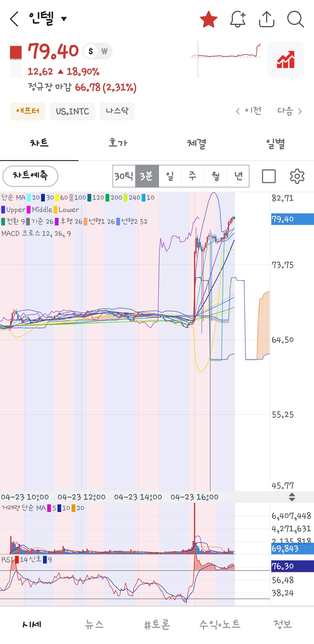Switch currency toggle to won
314x644 pixels.
104,51
